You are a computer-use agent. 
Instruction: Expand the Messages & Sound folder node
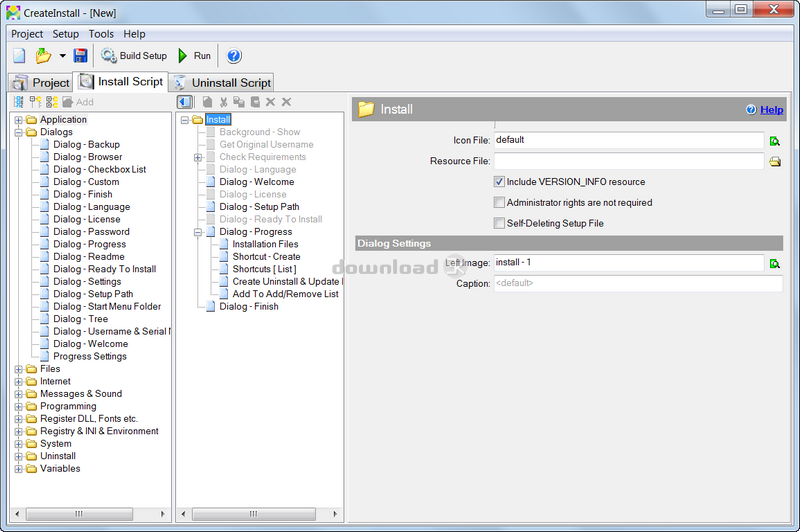click(x=18, y=394)
